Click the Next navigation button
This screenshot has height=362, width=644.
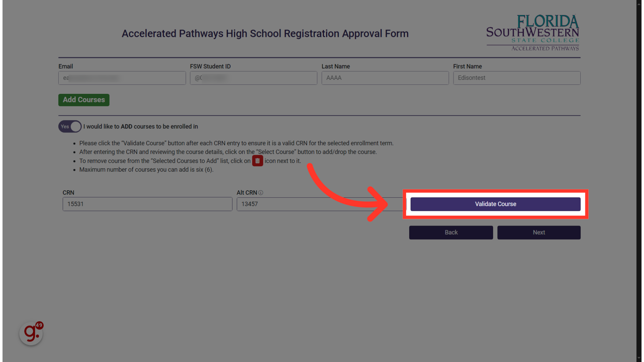tap(539, 232)
